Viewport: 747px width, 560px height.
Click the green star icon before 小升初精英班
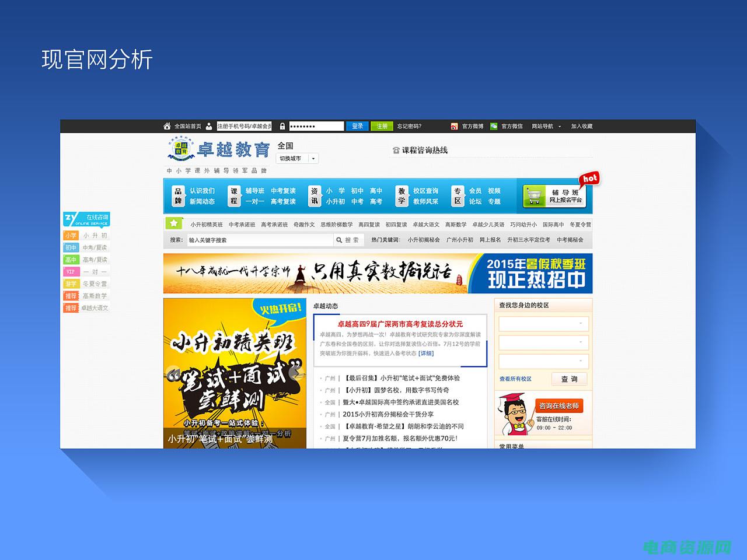(174, 223)
